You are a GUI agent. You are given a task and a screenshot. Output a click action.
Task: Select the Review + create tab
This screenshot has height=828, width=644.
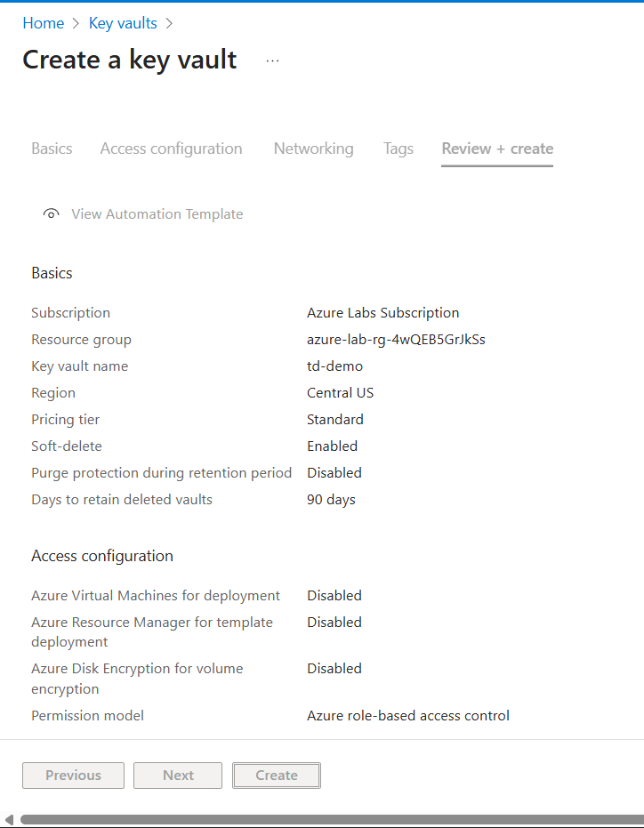497,149
